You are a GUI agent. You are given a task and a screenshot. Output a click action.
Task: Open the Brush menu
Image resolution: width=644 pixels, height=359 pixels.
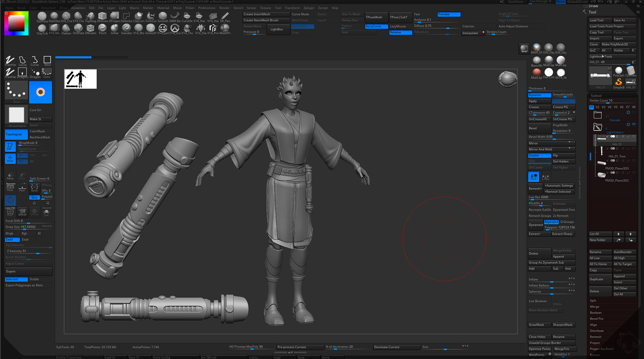(21, 8)
